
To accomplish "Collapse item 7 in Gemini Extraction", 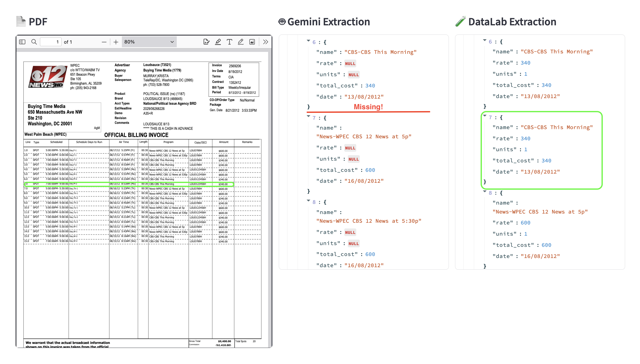I will click(308, 116).
